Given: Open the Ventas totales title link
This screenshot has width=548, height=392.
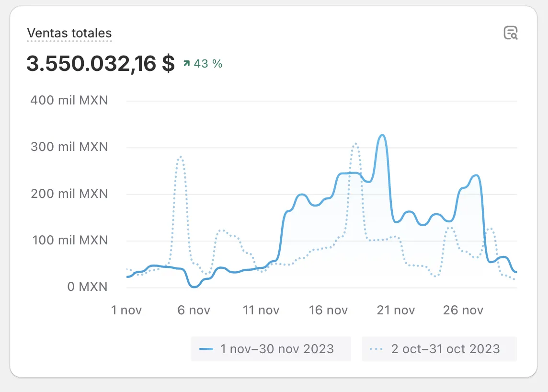Looking at the screenshot, I should [x=69, y=33].
